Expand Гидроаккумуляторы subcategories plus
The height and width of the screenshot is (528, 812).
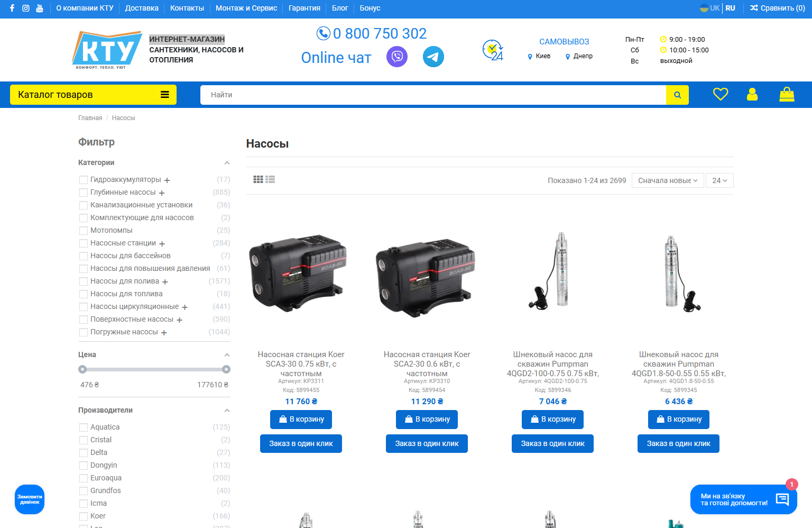click(167, 180)
